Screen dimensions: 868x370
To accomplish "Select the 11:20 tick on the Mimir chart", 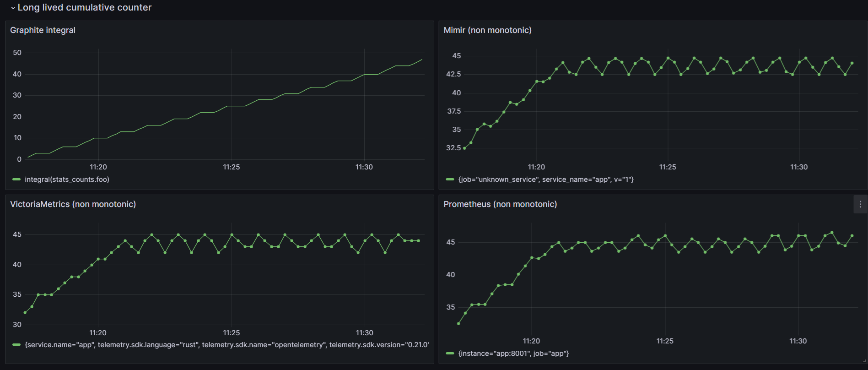I will coord(536,167).
